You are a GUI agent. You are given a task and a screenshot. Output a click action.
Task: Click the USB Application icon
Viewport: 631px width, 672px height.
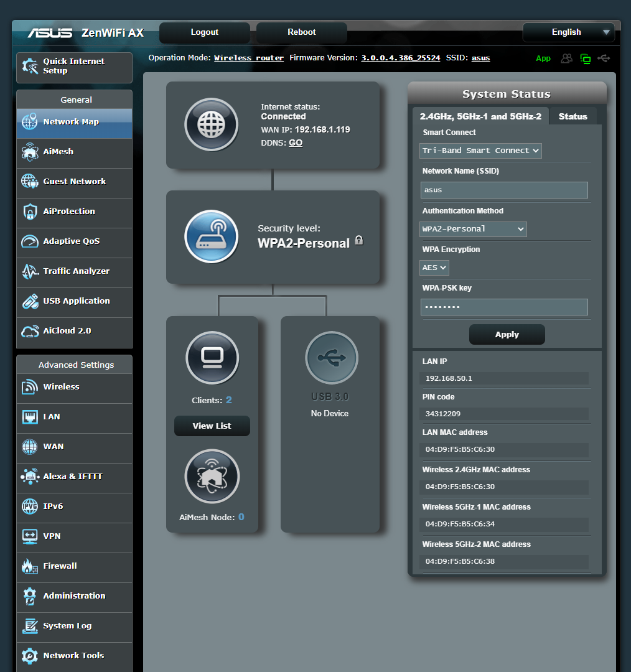(30, 301)
